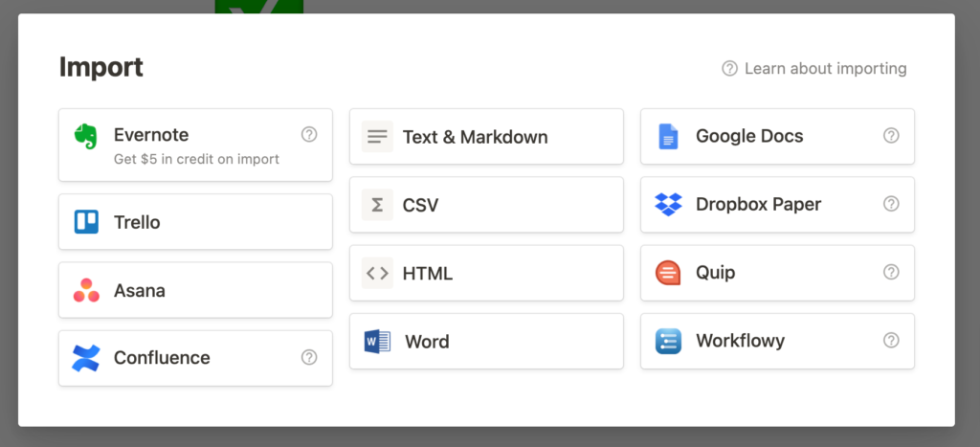Click the Asana three-dot logo

pos(86,291)
